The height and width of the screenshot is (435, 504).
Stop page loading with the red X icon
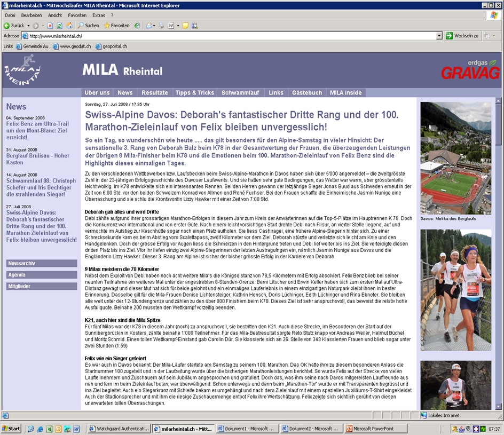point(50,26)
